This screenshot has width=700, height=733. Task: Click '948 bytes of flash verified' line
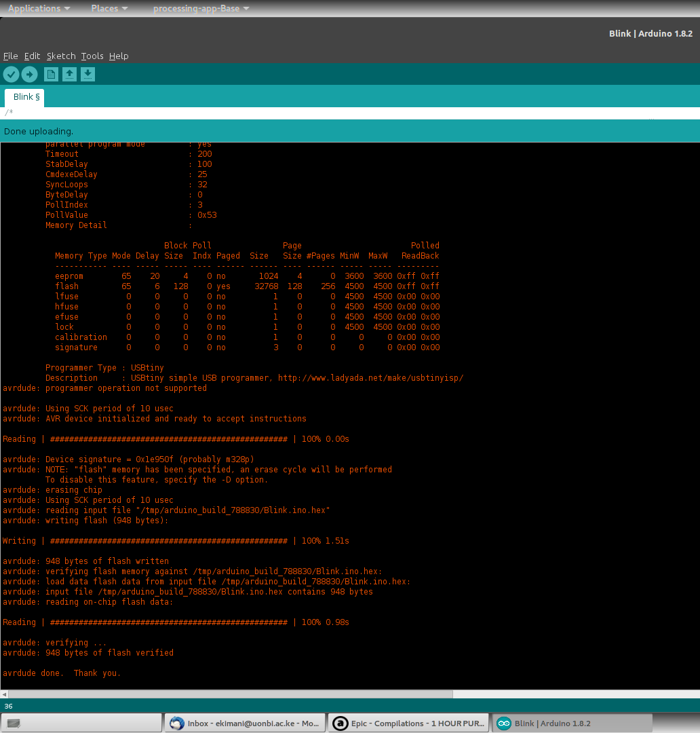click(x=88, y=653)
